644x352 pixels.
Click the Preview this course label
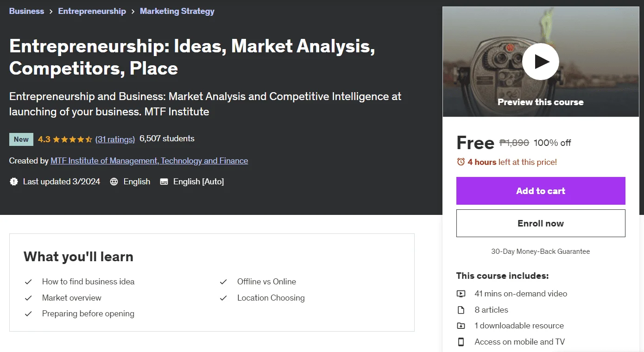541,102
